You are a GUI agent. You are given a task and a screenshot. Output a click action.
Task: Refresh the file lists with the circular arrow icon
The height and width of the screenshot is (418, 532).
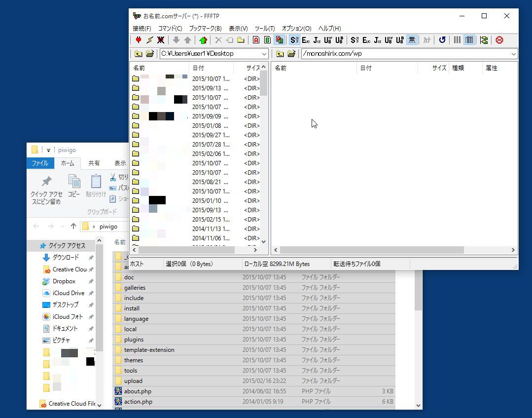coord(442,40)
